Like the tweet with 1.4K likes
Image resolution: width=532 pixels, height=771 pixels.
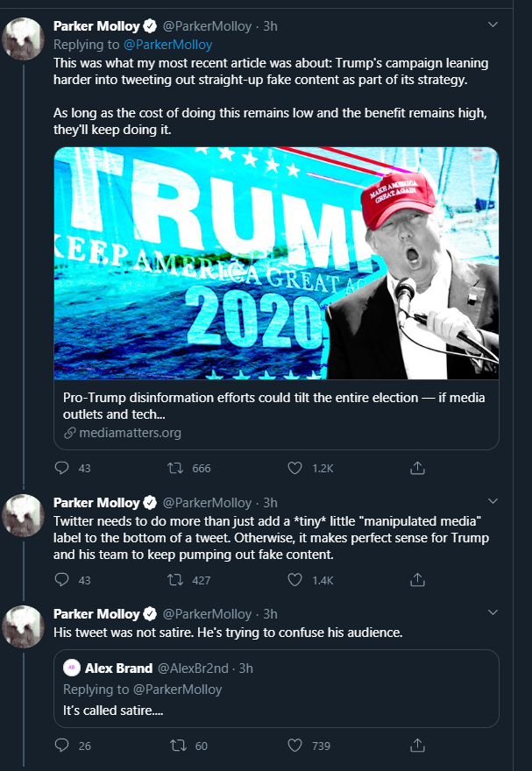coord(294,580)
